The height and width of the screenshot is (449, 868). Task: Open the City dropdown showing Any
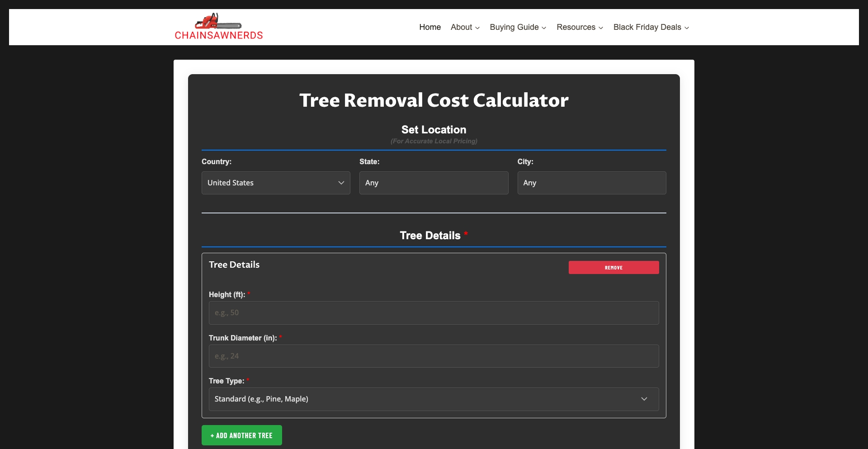(591, 183)
